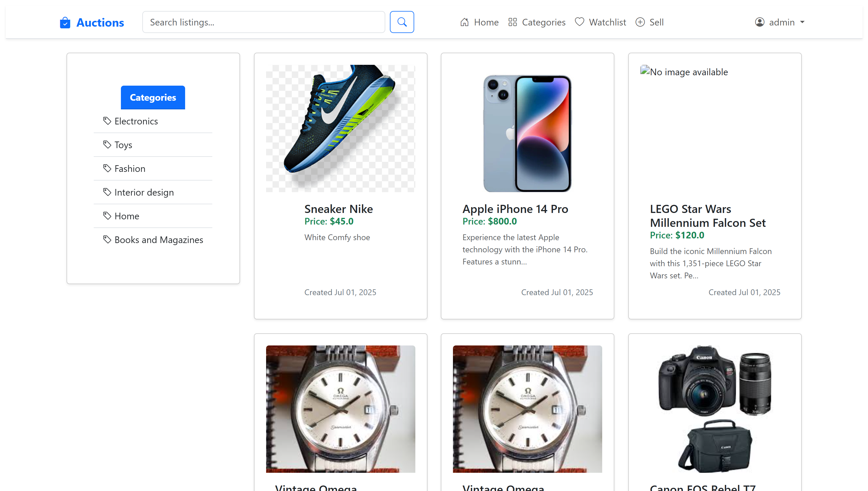Open the Apple iPhone 14 Pro listing title
Viewport: 868px width, 491px height.
(x=515, y=209)
